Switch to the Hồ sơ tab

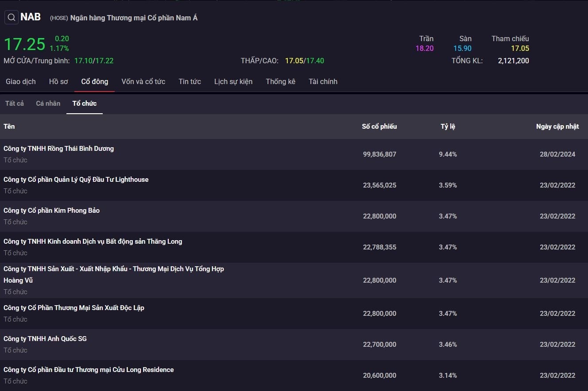(58, 81)
